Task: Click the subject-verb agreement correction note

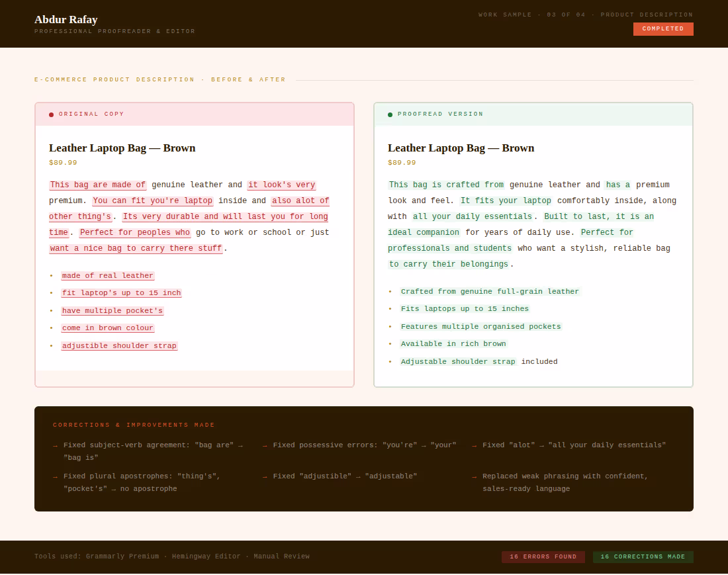Action: point(154,451)
